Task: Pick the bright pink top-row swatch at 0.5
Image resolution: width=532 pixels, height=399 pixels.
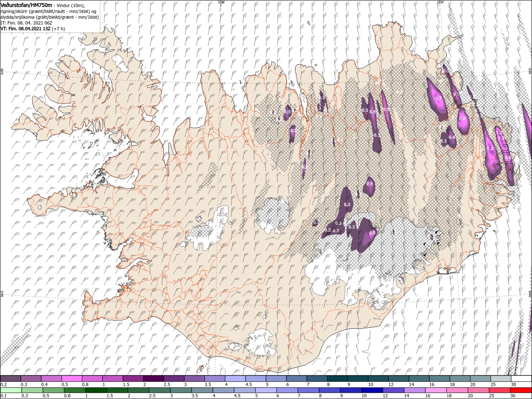Action: pyautogui.click(x=72, y=379)
